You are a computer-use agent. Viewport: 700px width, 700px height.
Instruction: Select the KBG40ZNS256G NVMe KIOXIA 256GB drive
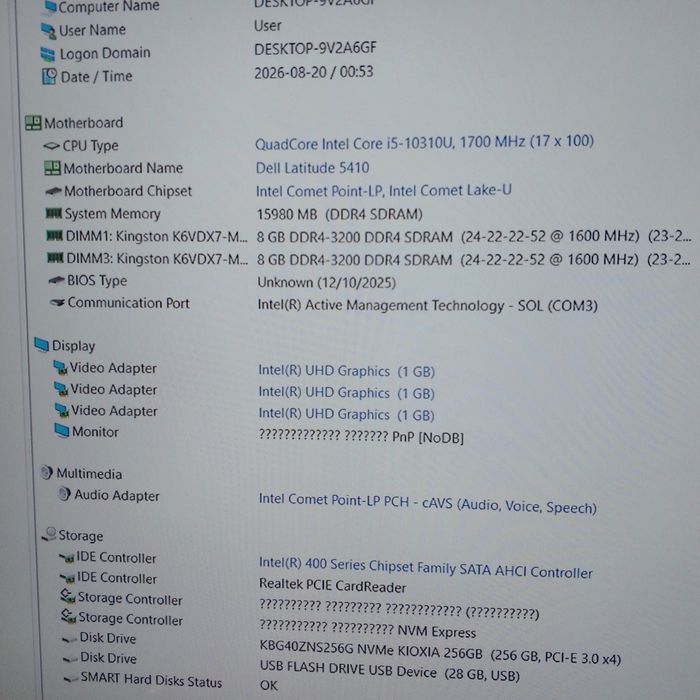point(440,653)
